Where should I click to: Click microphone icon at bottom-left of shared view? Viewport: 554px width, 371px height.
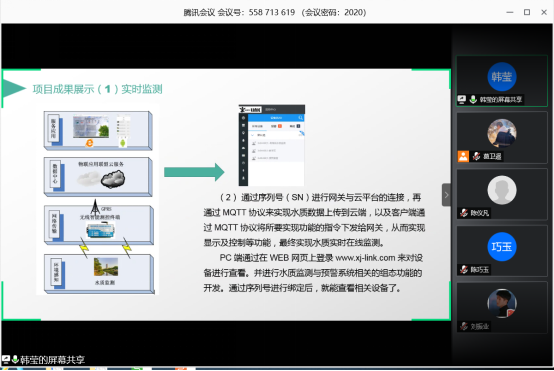[x=15, y=359]
